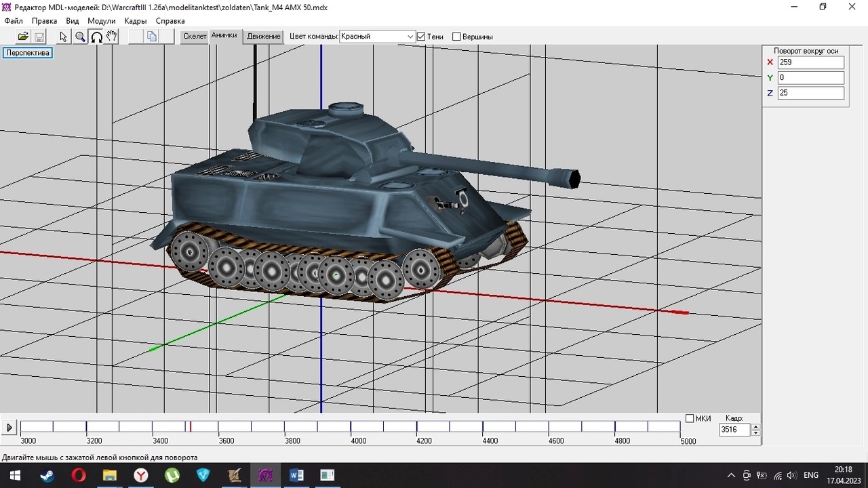Click the ENG language indicator

point(811,475)
